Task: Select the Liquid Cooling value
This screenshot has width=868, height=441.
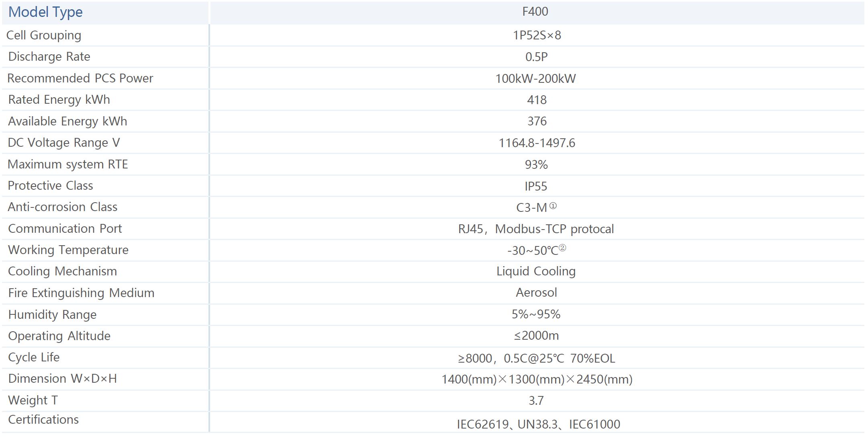Action: [x=536, y=271]
